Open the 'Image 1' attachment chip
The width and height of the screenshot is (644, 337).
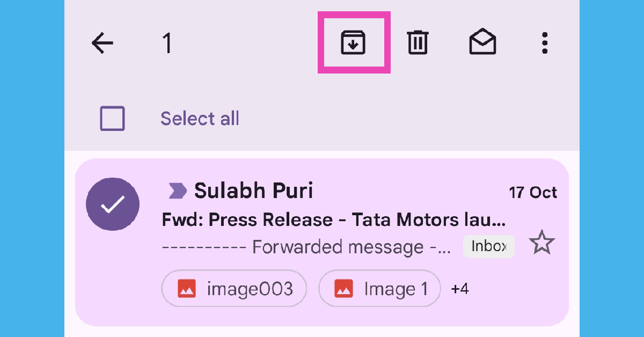point(380,289)
